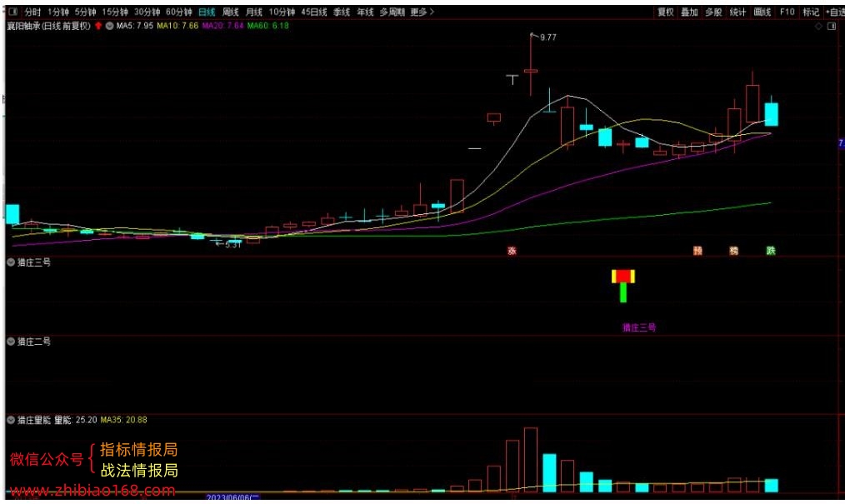Click the MA10: 7.66 value
This screenshot has width=845, height=504.
pyautogui.click(x=177, y=25)
